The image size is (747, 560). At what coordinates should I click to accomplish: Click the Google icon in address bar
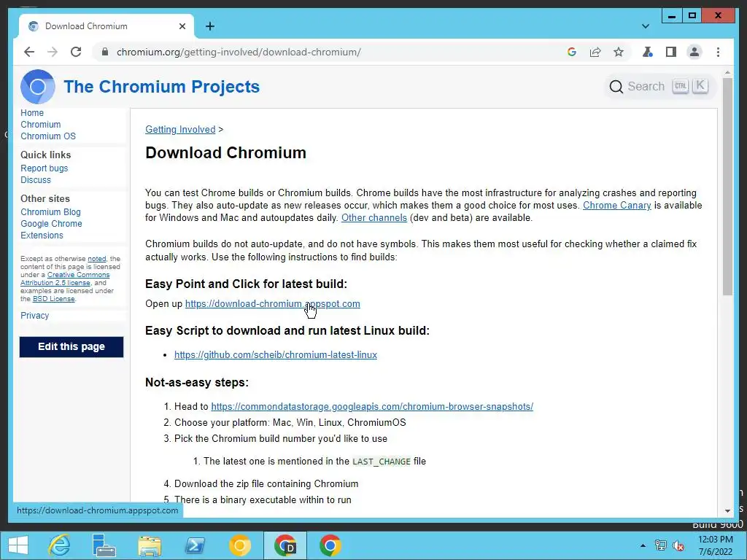[572, 52]
